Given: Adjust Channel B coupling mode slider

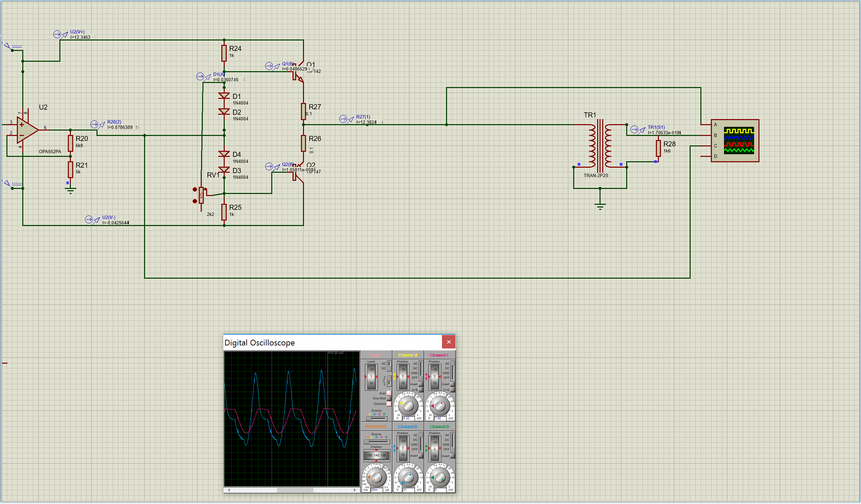Looking at the screenshot, I should [x=421, y=442].
